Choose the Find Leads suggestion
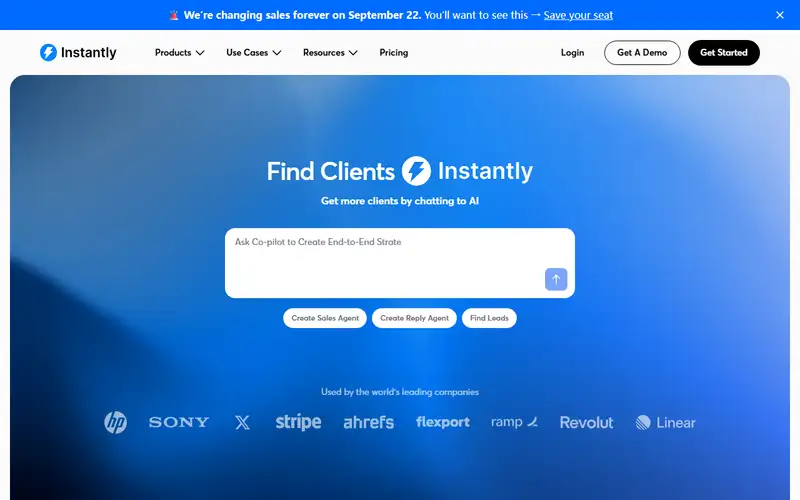Screen dimensions: 800x500 (x=489, y=318)
